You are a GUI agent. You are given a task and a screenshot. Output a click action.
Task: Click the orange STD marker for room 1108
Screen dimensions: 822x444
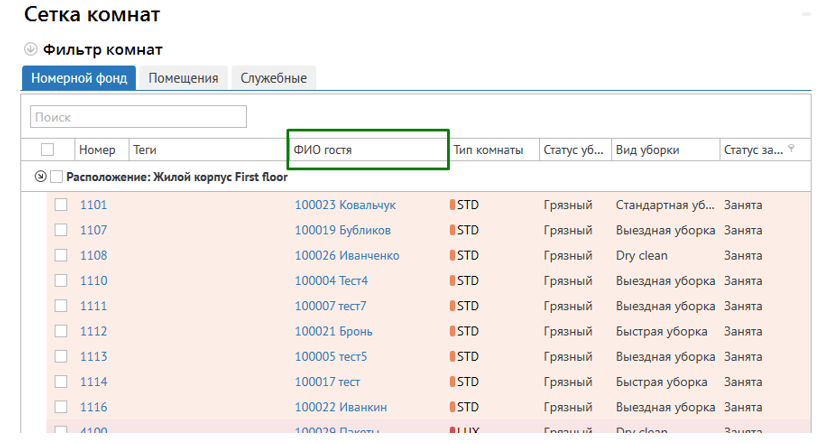(452, 256)
